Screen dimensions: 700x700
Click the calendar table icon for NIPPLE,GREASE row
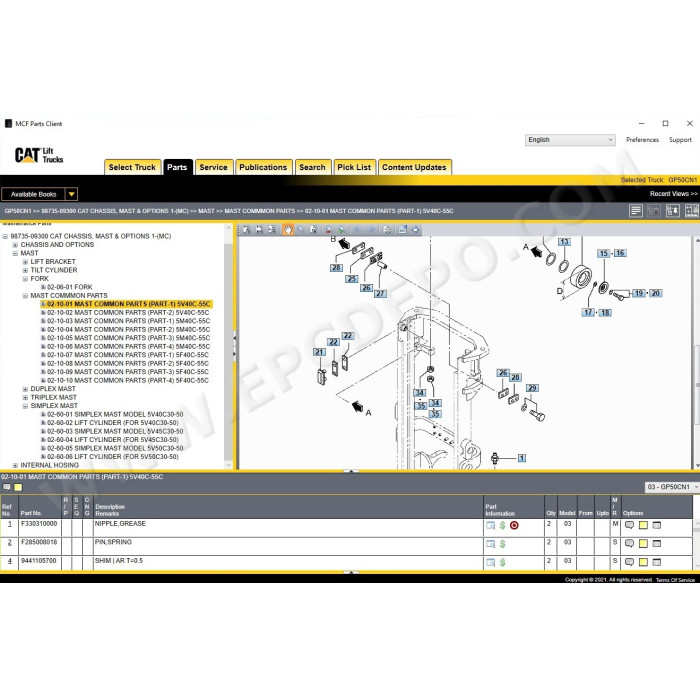pos(657,525)
